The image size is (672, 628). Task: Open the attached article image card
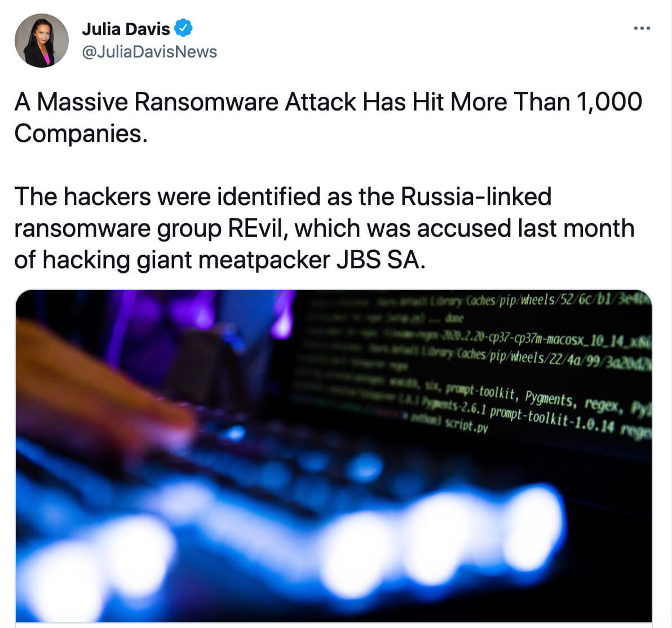[x=333, y=456]
